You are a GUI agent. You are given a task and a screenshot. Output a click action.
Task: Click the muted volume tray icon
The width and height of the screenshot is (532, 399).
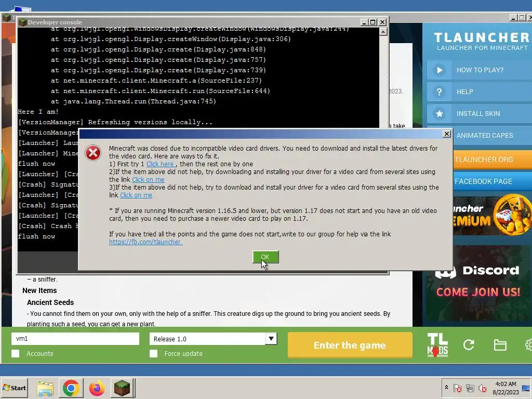[x=482, y=388]
